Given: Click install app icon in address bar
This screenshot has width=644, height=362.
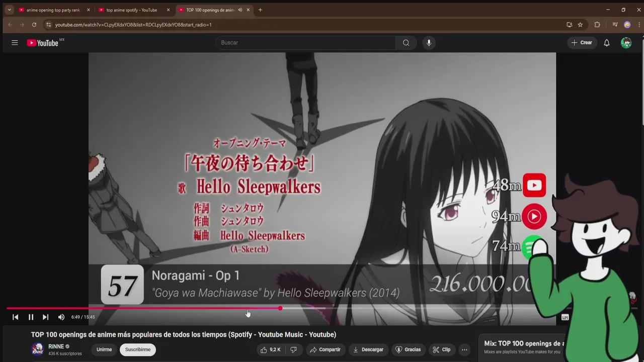Looking at the screenshot, I should click(569, 25).
